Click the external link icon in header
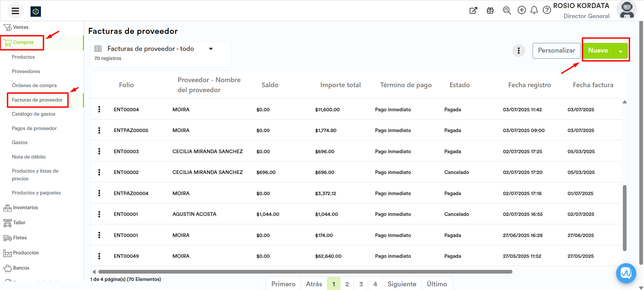Viewport: 644px width, 290px height. (x=473, y=11)
